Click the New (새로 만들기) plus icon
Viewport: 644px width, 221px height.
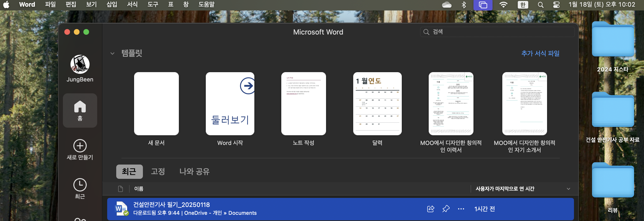point(80,146)
